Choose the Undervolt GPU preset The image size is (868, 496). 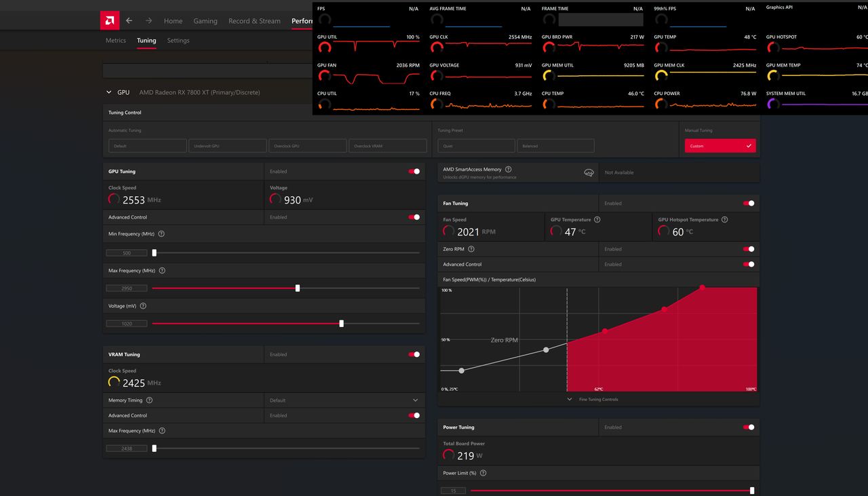coord(227,146)
